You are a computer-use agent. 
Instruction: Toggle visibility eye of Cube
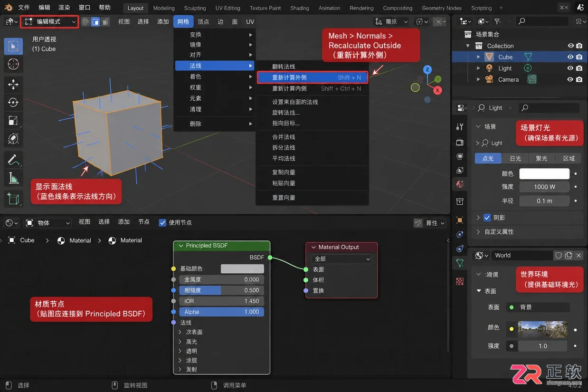(571, 57)
